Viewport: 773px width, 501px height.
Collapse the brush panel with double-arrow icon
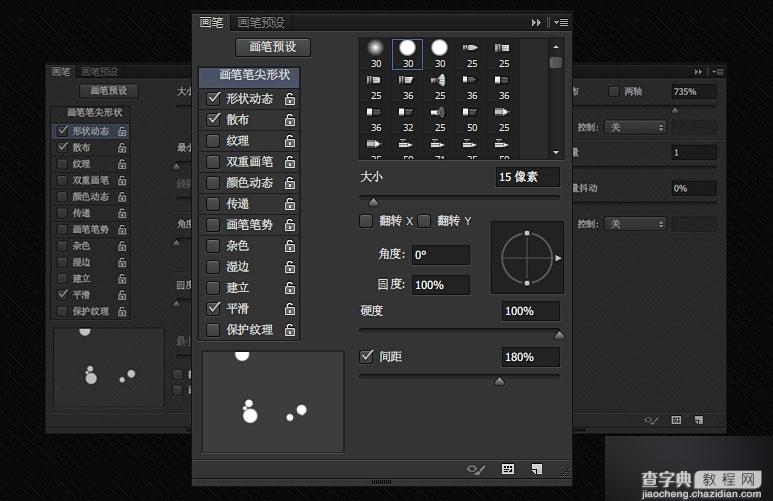point(537,22)
